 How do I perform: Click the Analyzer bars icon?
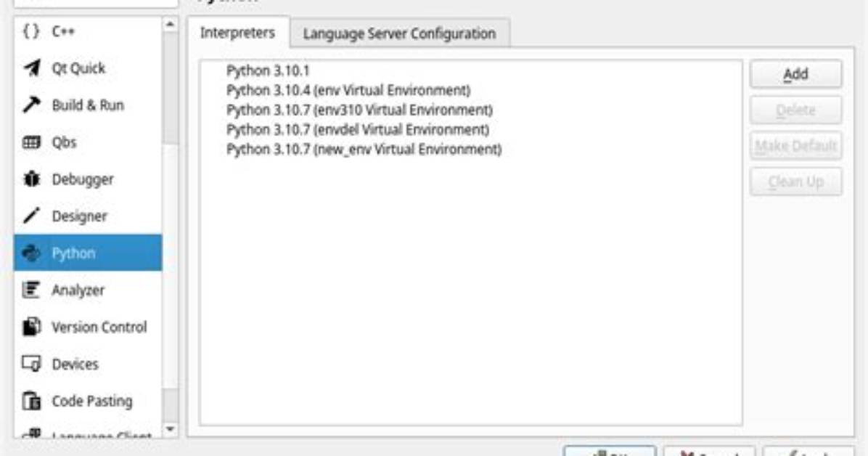coord(31,290)
